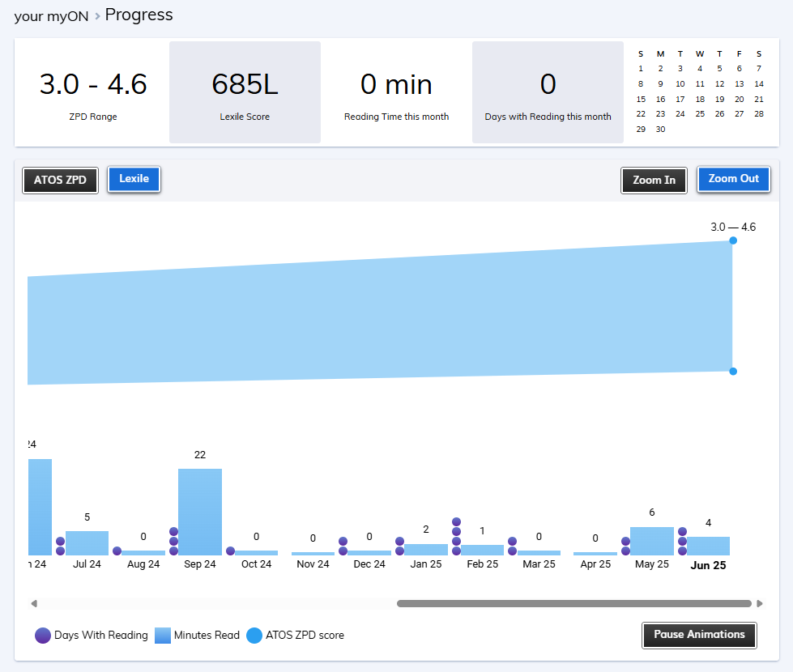Click the Zoom Out button
The height and width of the screenshot is (672, 793).
coord(733,179)
